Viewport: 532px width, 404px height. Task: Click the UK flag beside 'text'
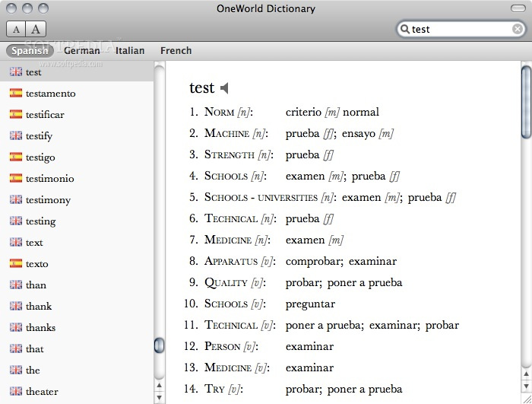tap(16, 242)
